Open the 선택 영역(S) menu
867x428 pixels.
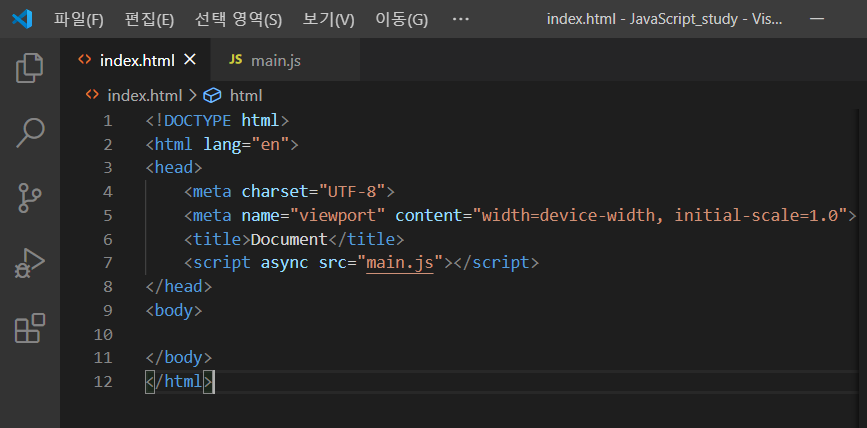(238, 20)
